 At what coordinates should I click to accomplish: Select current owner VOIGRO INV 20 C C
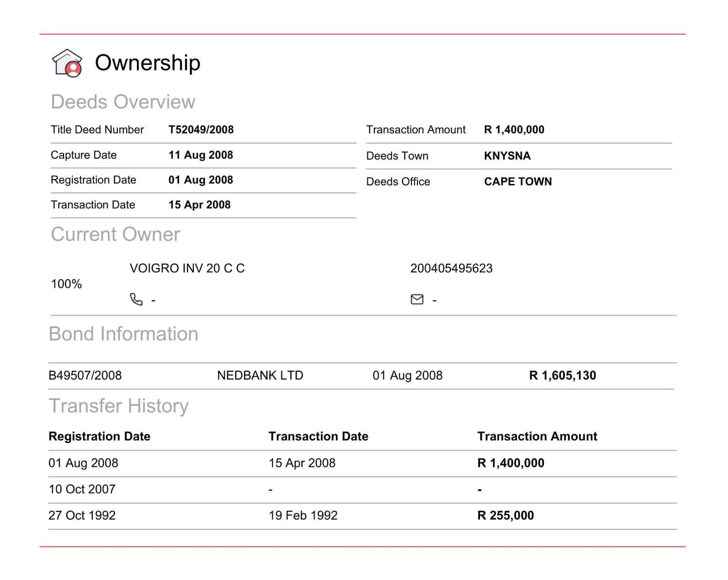[x=187, y=268]
